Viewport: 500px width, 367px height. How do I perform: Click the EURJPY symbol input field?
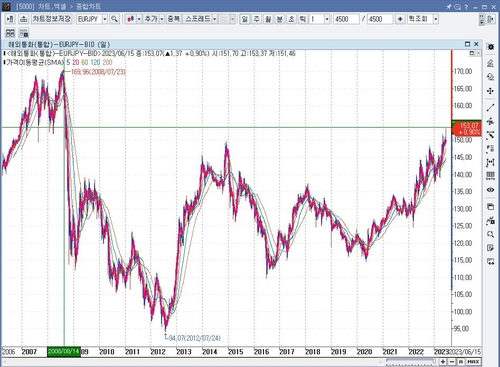tap(89, 19)
